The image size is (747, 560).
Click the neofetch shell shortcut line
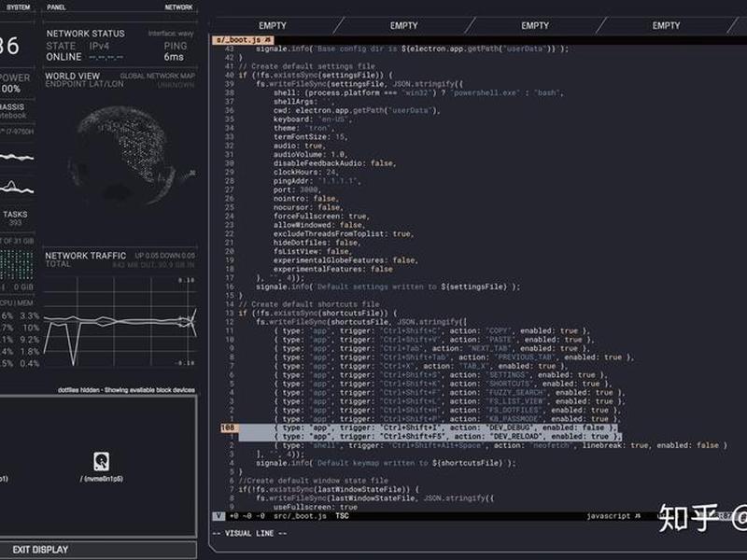tap(500, 445)
